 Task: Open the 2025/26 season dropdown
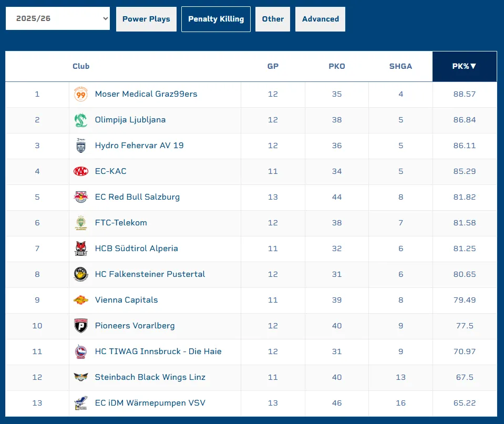point(58,19)
